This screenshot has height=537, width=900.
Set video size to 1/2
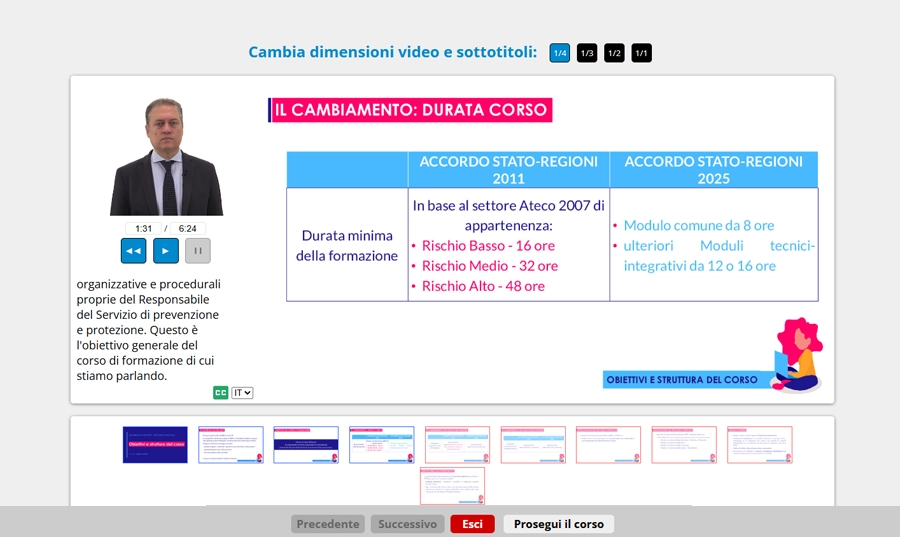tap(614, 53)
